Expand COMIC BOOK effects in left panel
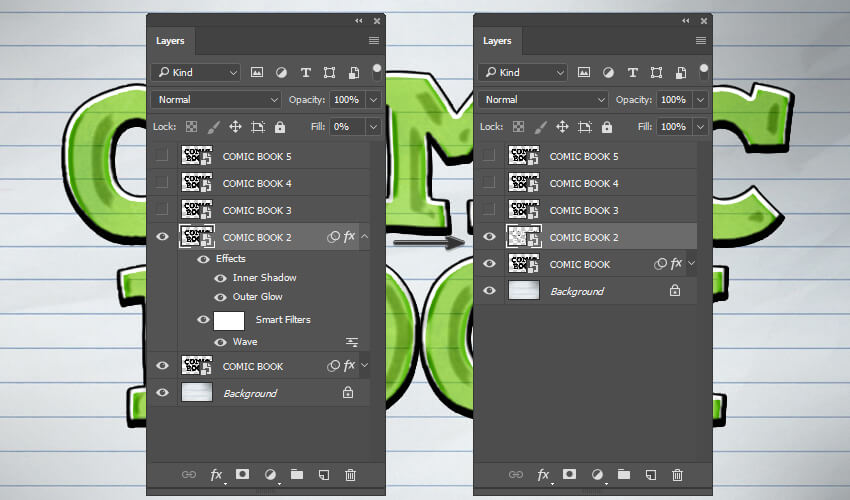The width and height of the screenshot is (850, 500). pos(365,366)
